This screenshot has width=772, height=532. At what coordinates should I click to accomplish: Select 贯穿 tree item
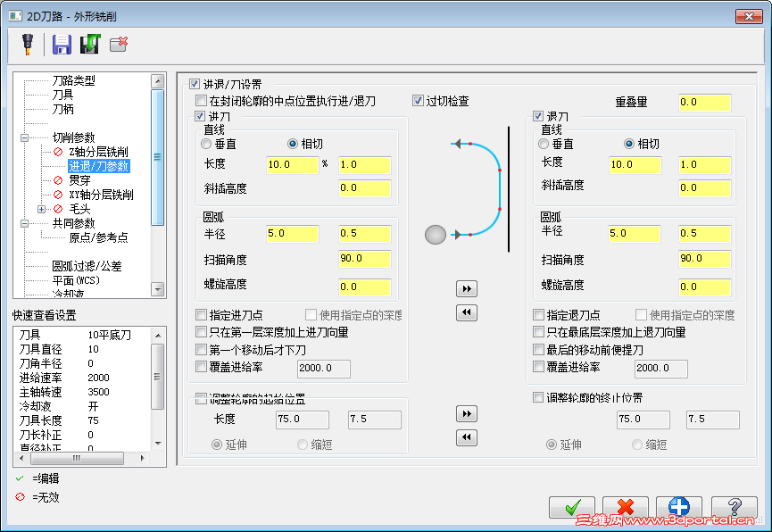coord(79,180)
